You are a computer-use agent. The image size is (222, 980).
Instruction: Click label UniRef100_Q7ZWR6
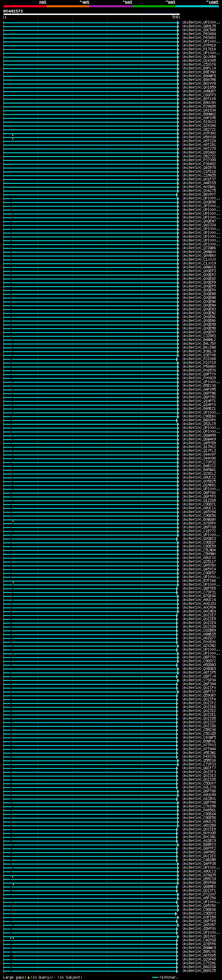coord(199,248)
